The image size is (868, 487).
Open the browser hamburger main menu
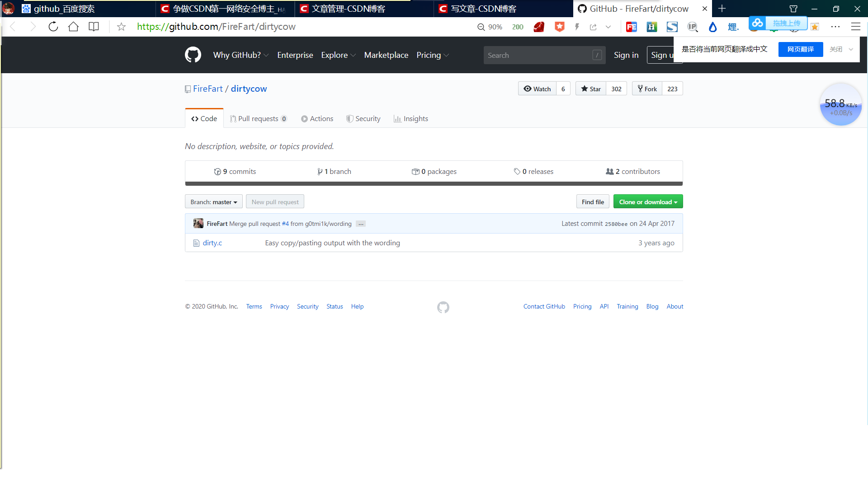pos(856,27)
